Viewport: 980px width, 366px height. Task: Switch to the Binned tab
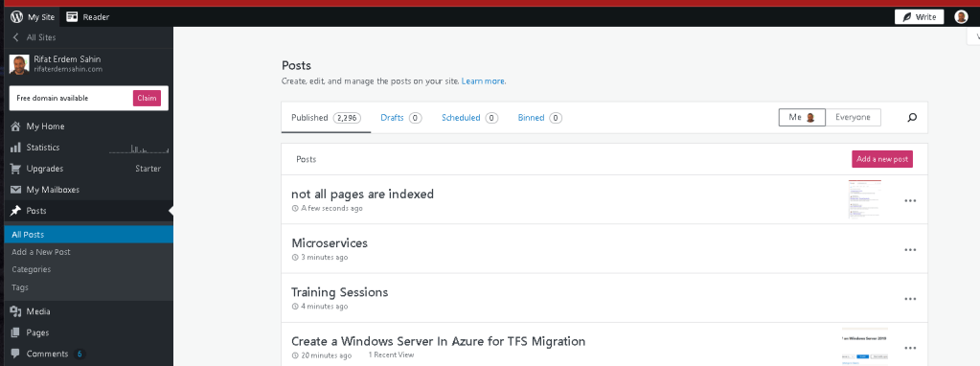540,118
